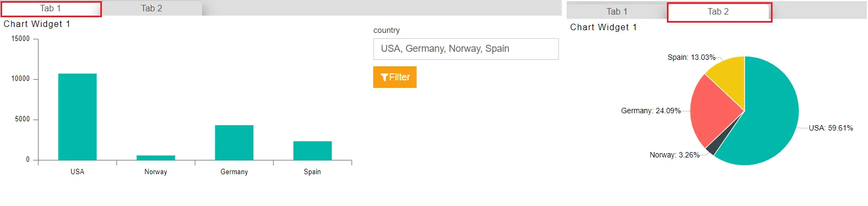
Task: Select highlighted Tab 2 in right panel
Action: point(719,12)
